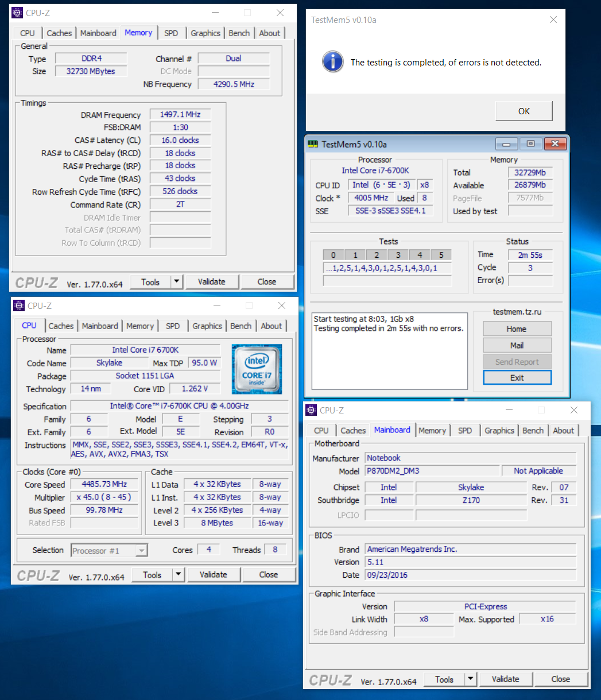601x700 pixels.
Task: Click the Tools button in the CPU window
Action: 152,575
